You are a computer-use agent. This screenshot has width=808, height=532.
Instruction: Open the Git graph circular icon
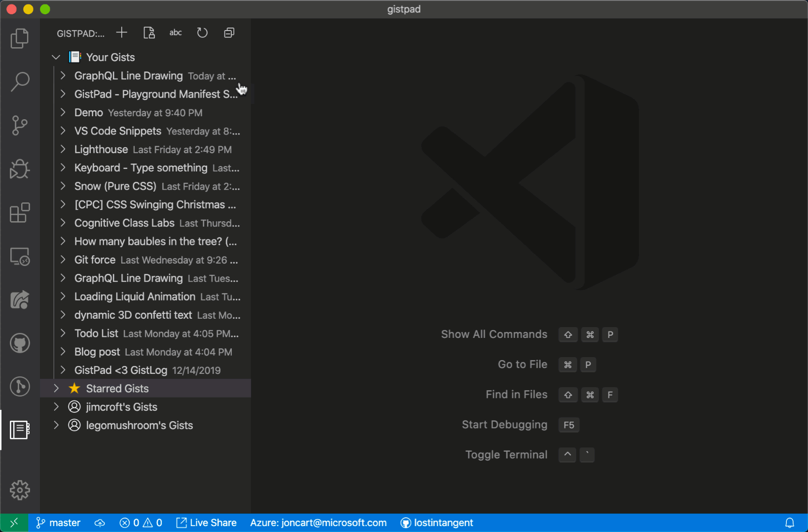[x=20, y=387]
